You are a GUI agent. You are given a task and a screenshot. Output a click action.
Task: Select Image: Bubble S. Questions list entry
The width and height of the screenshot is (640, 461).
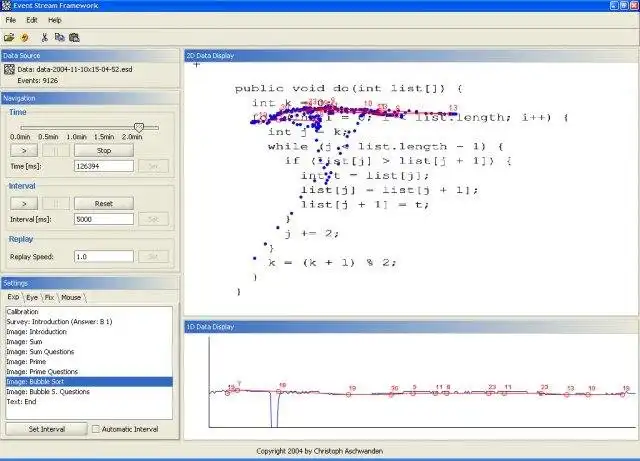[x=89, y=392]
